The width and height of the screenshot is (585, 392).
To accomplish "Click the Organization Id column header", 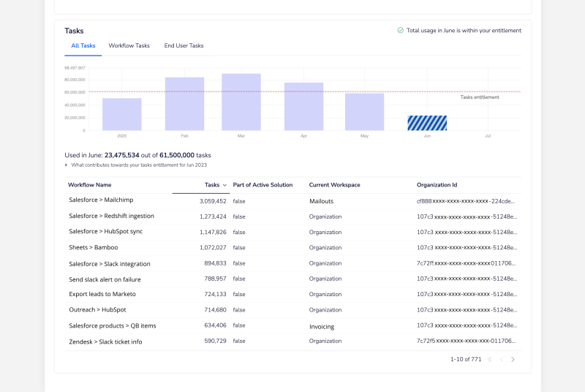I will pos(437,185).
